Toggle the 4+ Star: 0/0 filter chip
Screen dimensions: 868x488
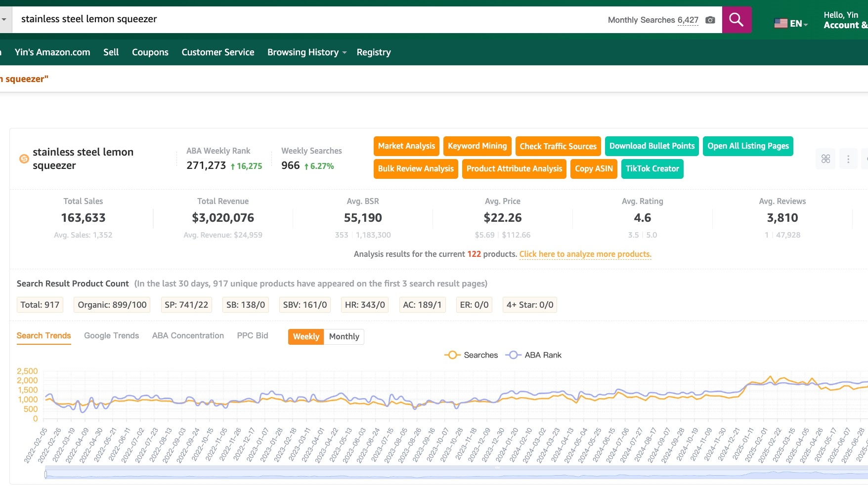point(530,305)
